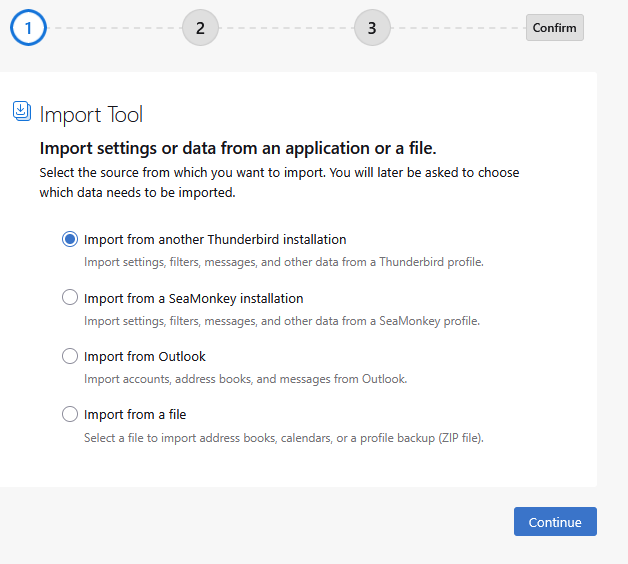This screenshot has height=564, width=628.
Task: Click the Outlook accounts description text
Action: [x=245, y=379]
